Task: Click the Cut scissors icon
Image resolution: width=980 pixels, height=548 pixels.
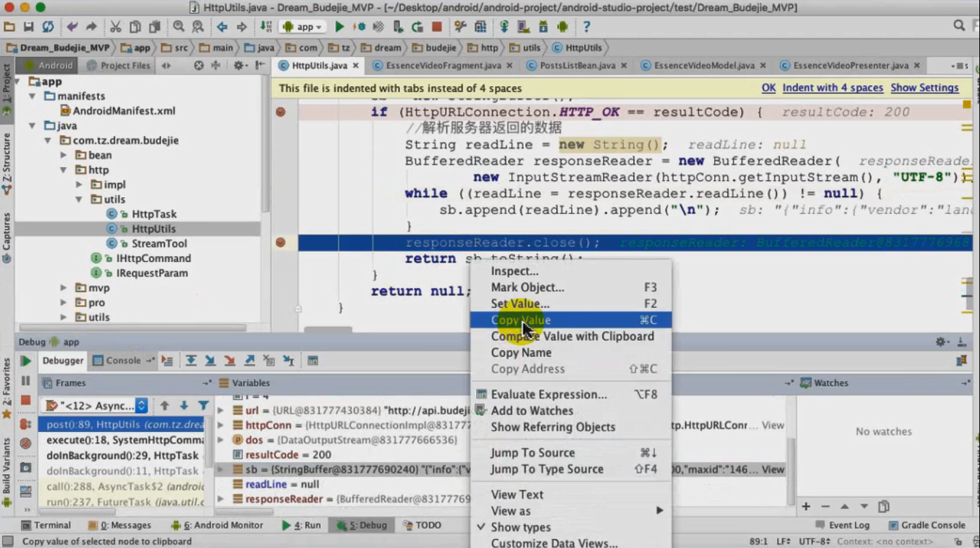Action: pyautogui.click(x=115, y=27)
